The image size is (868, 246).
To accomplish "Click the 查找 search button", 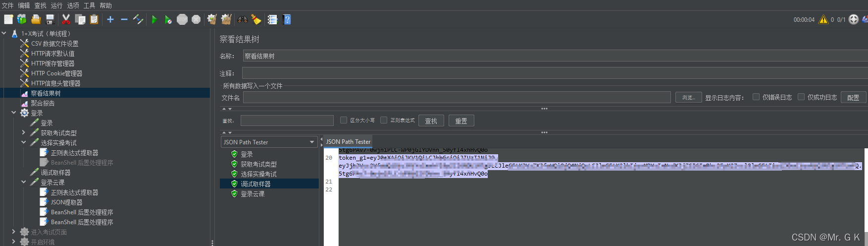I will pyautogui.click(x=431, y=121).
